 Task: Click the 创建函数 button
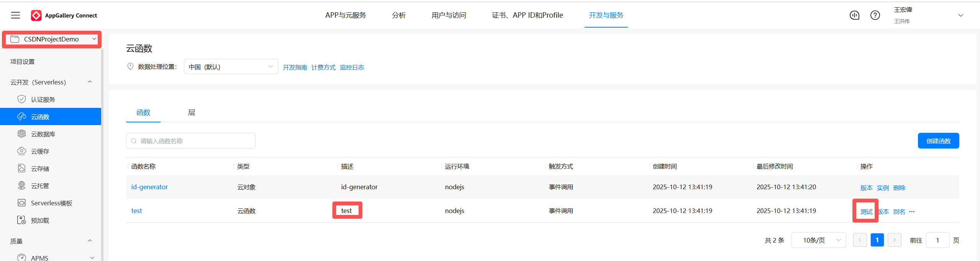938,141
